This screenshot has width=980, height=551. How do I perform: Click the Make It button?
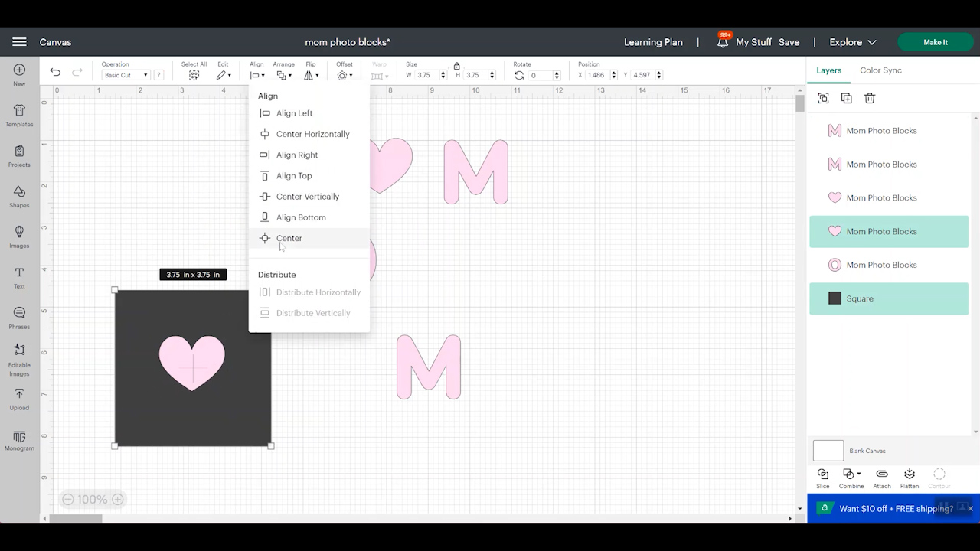pos(936,42)
